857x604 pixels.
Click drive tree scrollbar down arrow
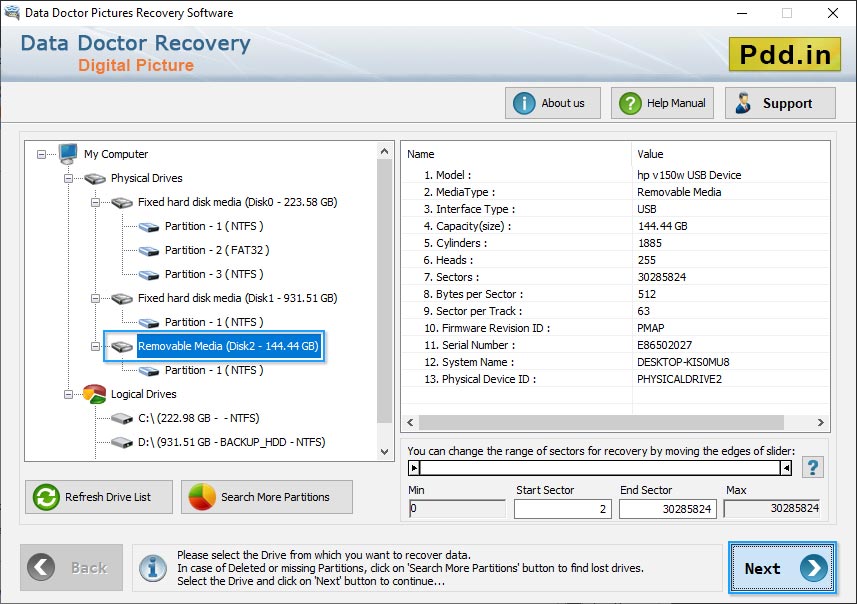384,451
